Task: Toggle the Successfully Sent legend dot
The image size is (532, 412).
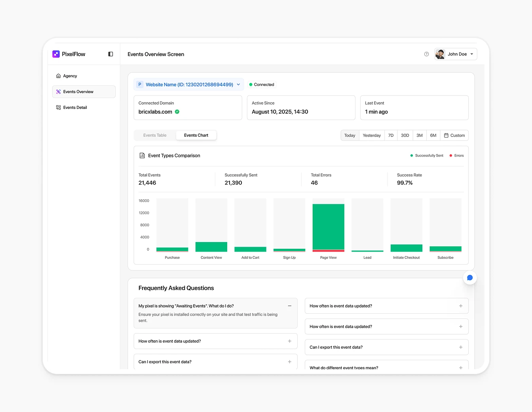Action: [411, 155]
